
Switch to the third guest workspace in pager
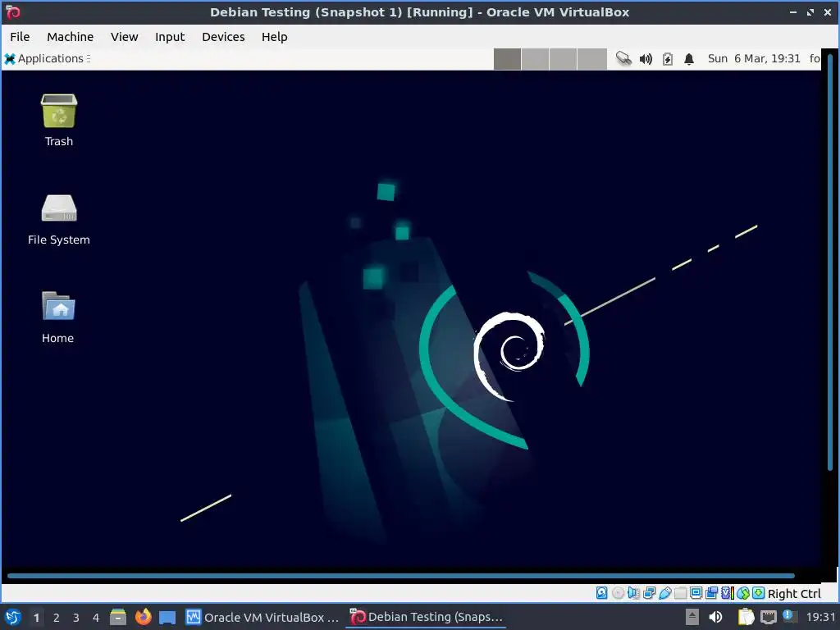[x=563, y=59]
